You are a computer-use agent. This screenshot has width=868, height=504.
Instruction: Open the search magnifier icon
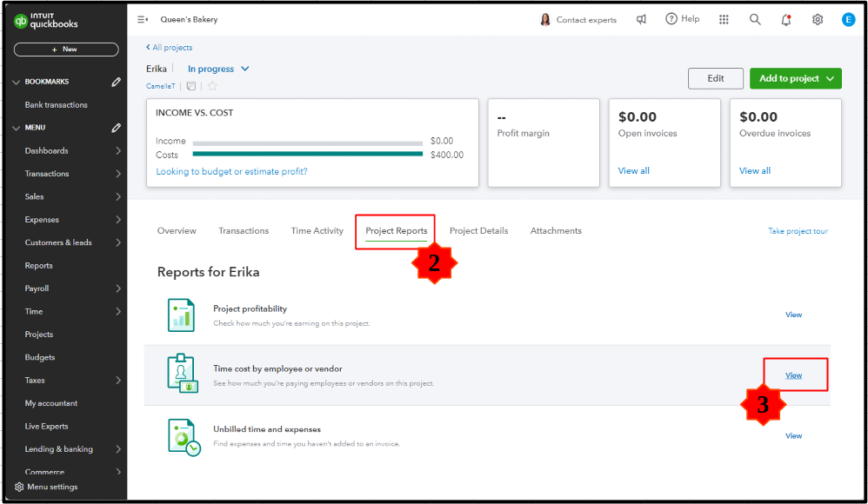point(755,19)
